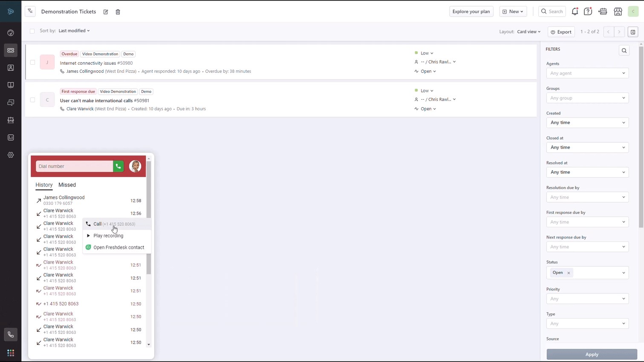The height and width of the screenshot is (362, 644).
Task: Click the filter search magnifier icon
Action: point(624,51)
